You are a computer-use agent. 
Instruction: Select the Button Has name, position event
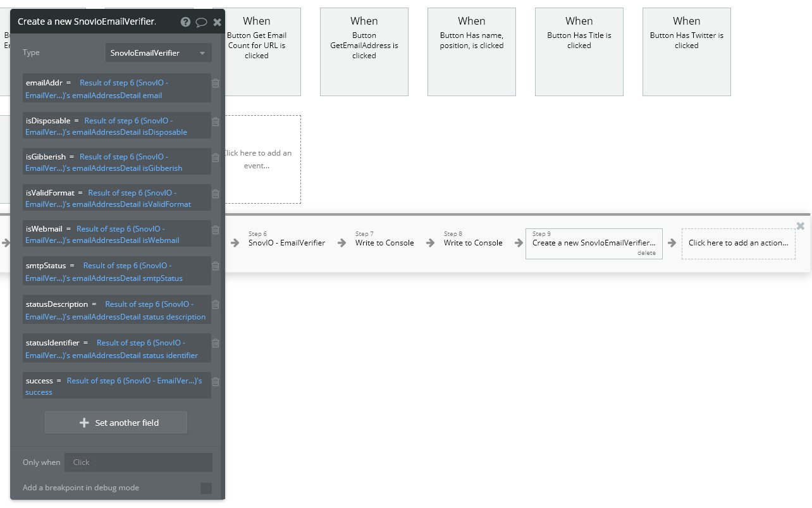point(472,52)
